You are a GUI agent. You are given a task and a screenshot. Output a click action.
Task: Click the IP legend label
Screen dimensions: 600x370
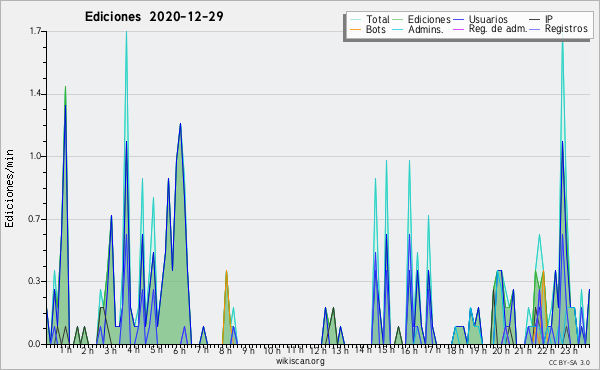[549, 19]
